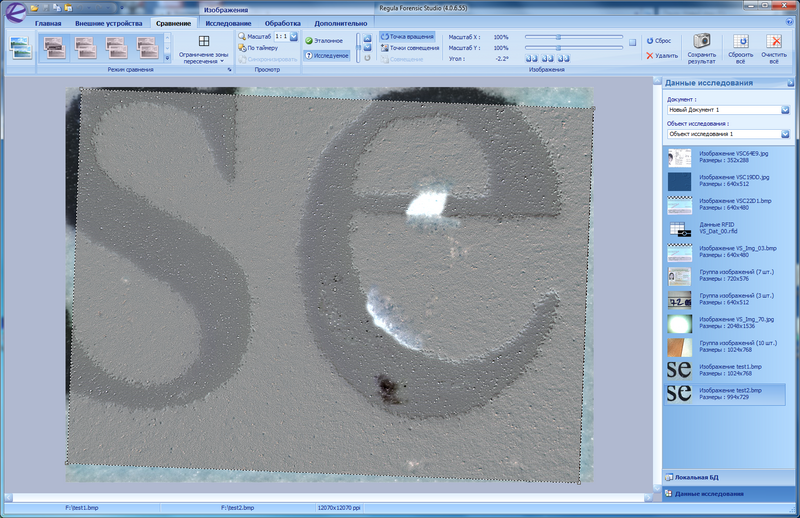Click the help question mark icon
The image size is (800, 518).
tap(789, 22)
